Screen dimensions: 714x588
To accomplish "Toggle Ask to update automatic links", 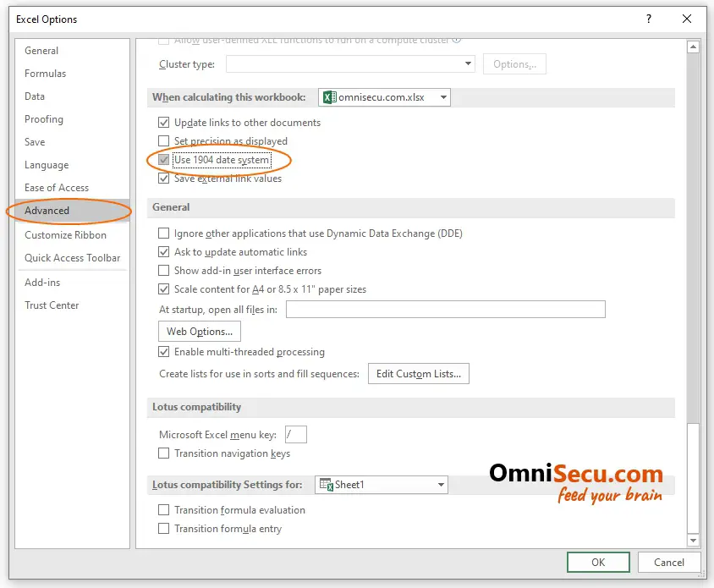I will click(163, 252).
